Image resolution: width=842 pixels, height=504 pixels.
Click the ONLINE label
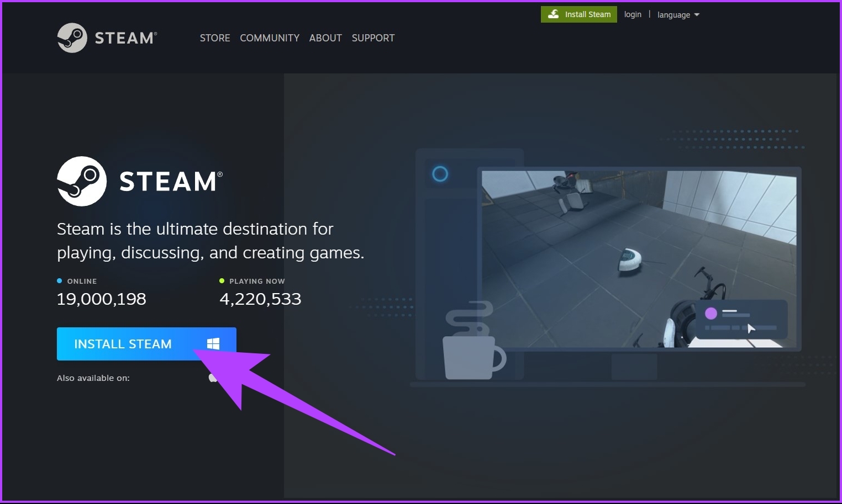82,281
